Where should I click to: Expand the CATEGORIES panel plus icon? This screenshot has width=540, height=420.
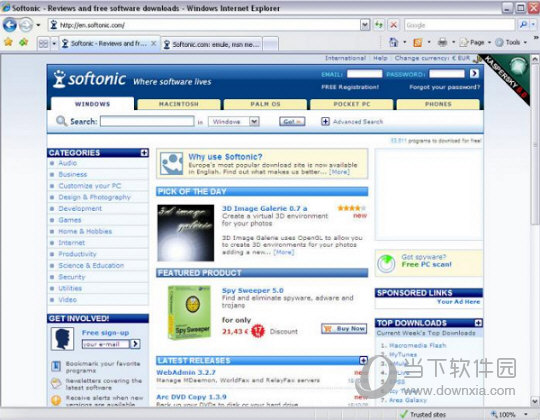coord(144,153)
